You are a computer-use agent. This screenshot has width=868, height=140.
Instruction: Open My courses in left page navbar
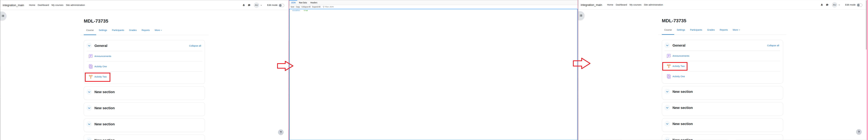click(x=57, y=5)
